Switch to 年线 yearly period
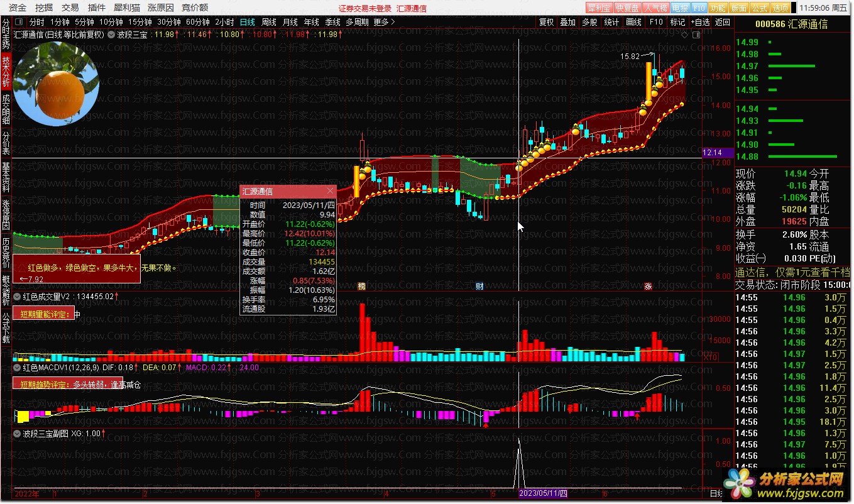 tap(312, 22)
